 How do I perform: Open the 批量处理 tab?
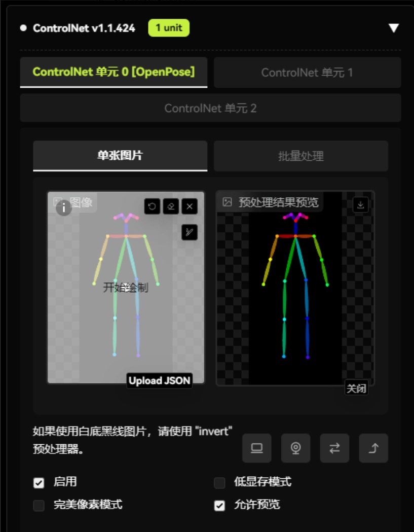click(x=301, y=156)
